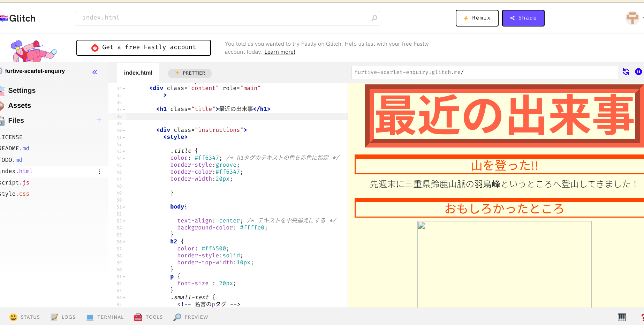Format code with Prettier button
644x325 pixels.
click(x=190, y=73)
